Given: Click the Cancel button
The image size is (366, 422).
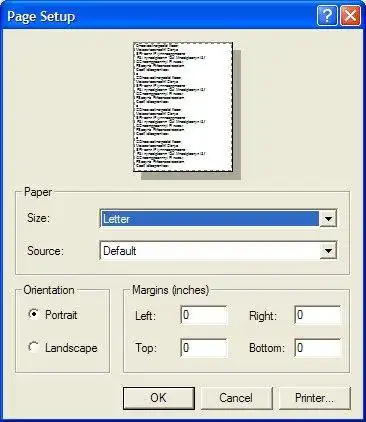Looking at the screenshot, I should point(236,398).
